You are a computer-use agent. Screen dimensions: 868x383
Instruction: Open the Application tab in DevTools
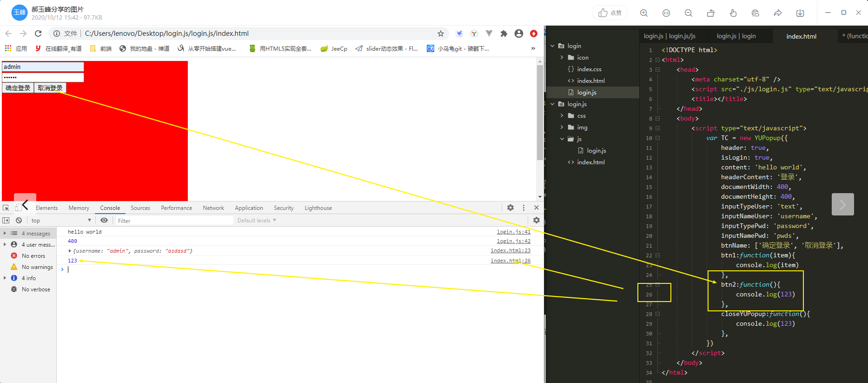(249, 208)
